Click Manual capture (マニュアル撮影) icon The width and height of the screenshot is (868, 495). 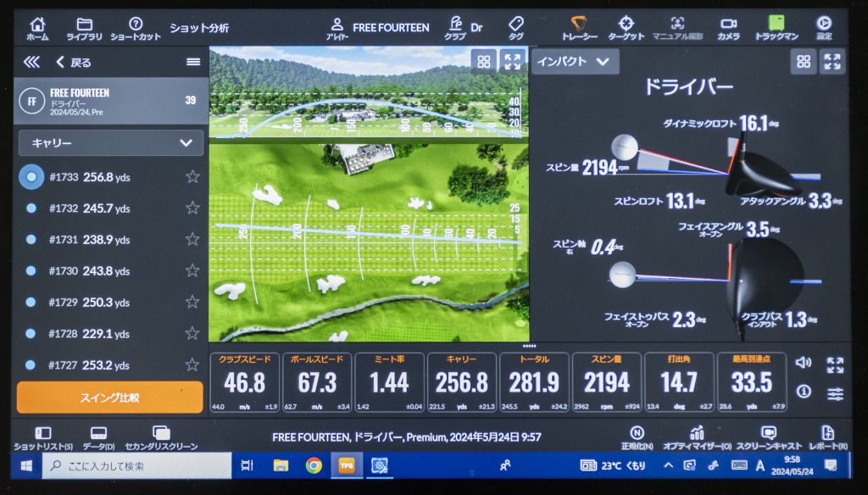[677, 28]
